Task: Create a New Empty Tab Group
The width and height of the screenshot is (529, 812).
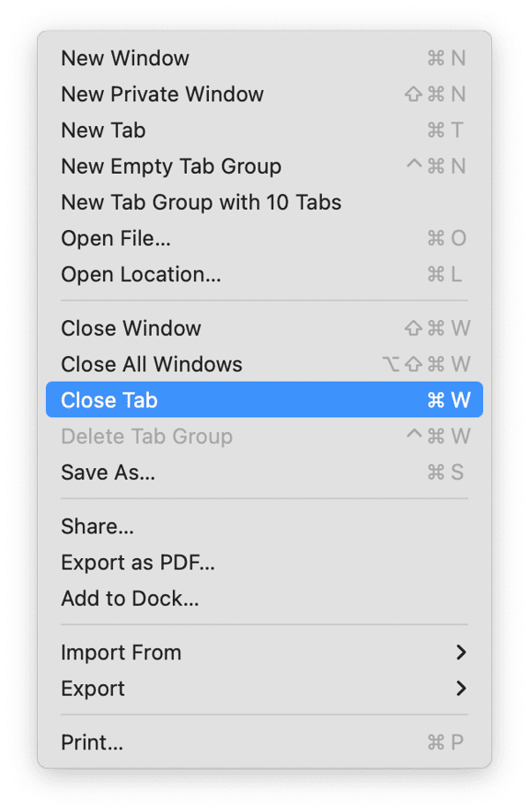Action: click(171, 167)
